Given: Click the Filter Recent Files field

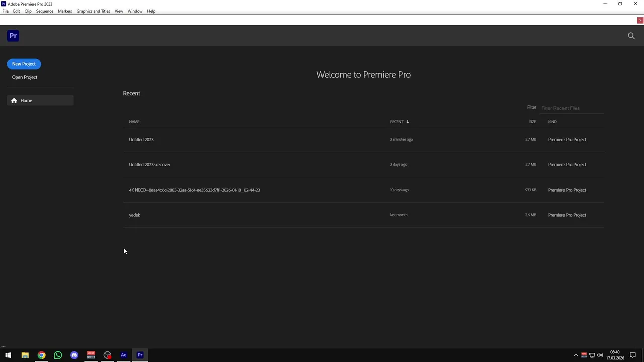Looking at the screenshot, I should point(572,108).
